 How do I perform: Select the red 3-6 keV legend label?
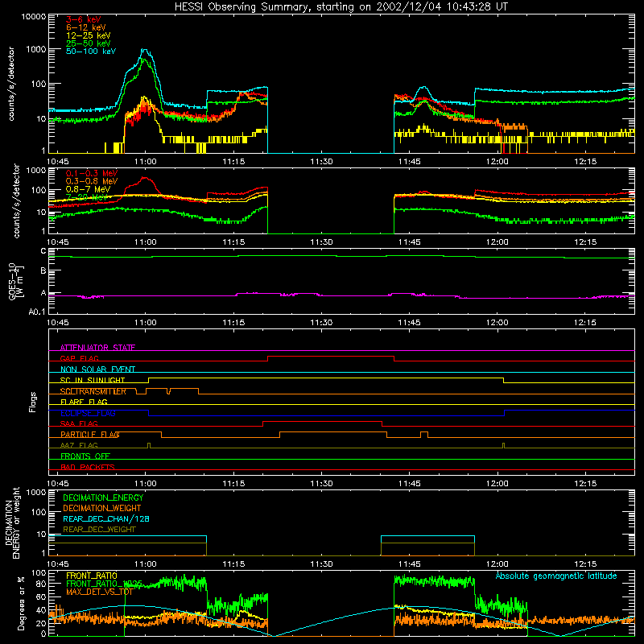pos(83,19)
